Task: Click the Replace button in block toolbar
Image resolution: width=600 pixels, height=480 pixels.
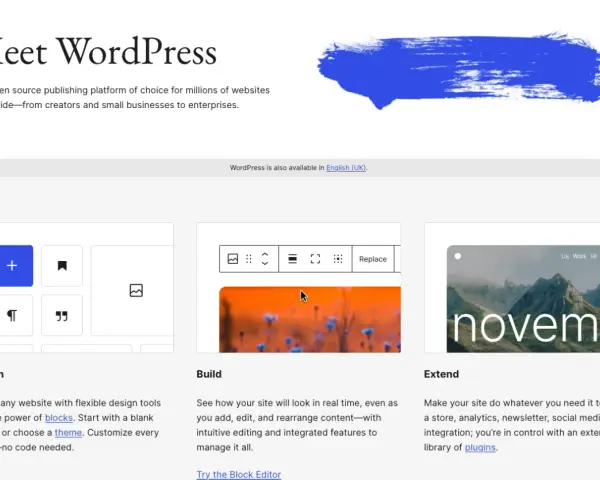Action: tap(373, 259)
